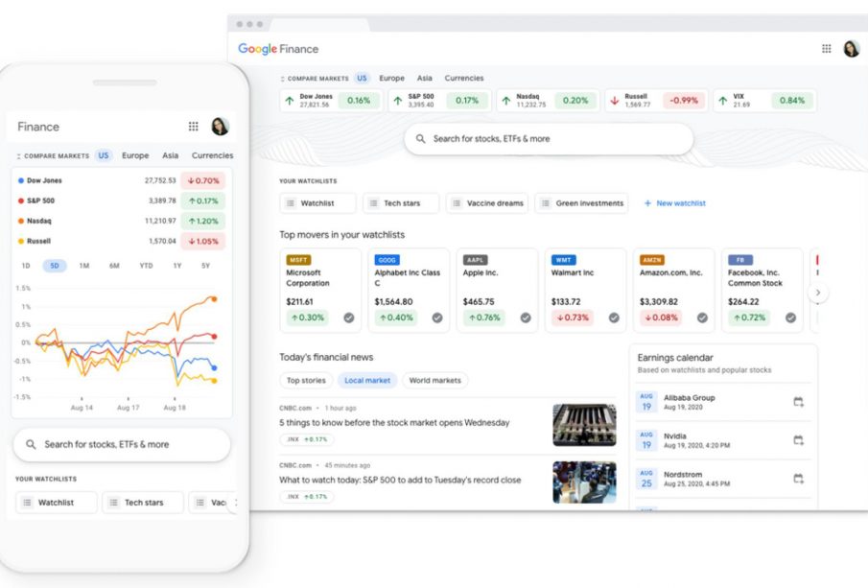Toggle Apple watchlist checkmark

tap(526, 318)
